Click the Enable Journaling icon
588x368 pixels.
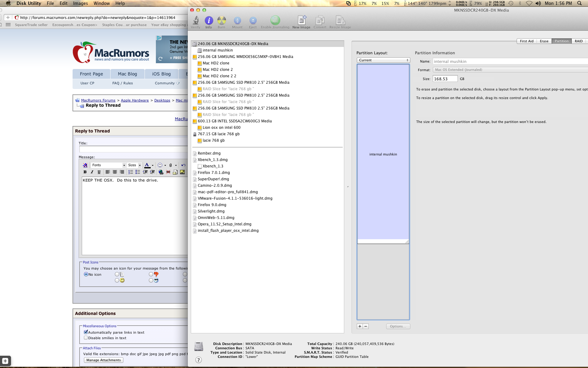(x=275, y=21)
